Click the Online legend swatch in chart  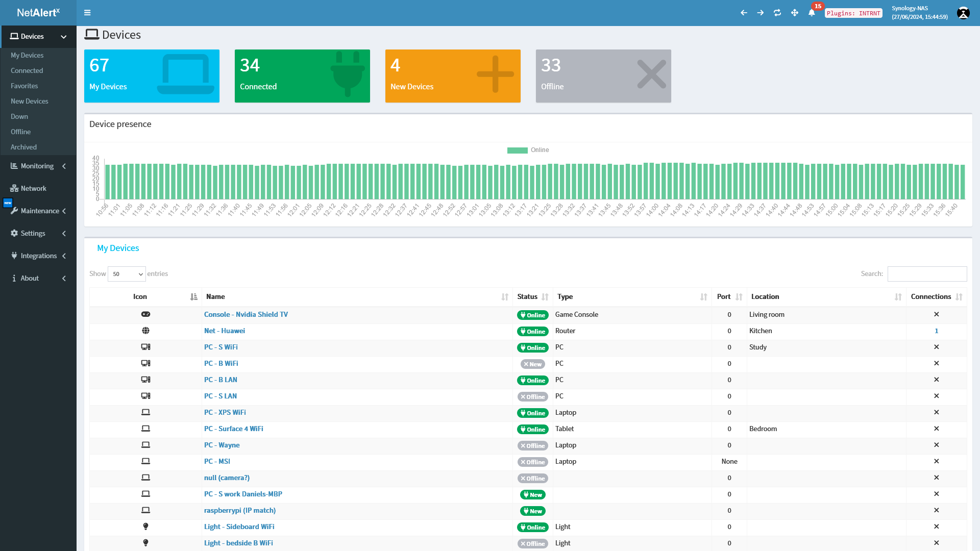[517, 150]
